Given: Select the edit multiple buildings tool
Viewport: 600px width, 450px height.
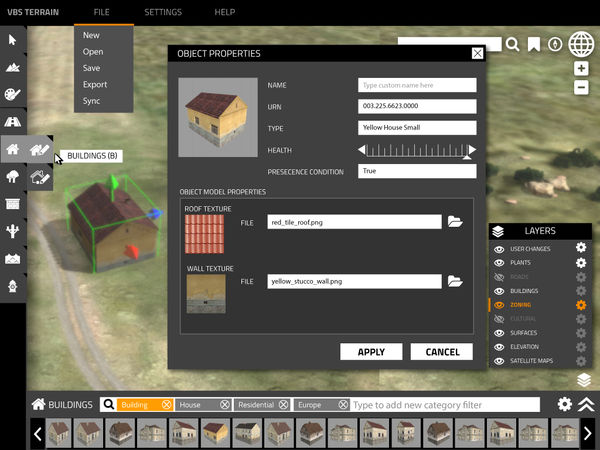Looking at the screenshot, I should [40, 149].
